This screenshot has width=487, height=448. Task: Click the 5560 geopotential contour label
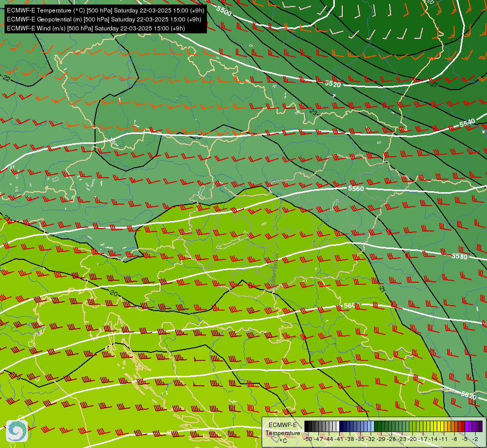pos(356,189)
